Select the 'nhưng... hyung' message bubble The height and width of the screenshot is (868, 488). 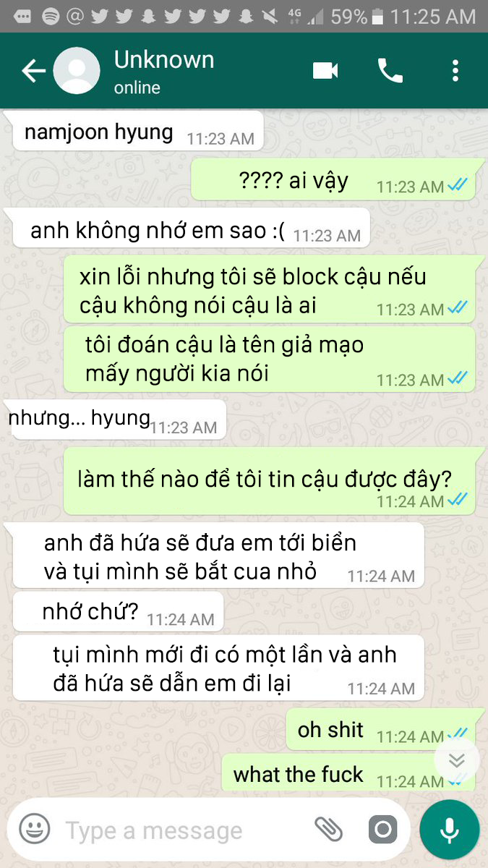tap(116, 419)
